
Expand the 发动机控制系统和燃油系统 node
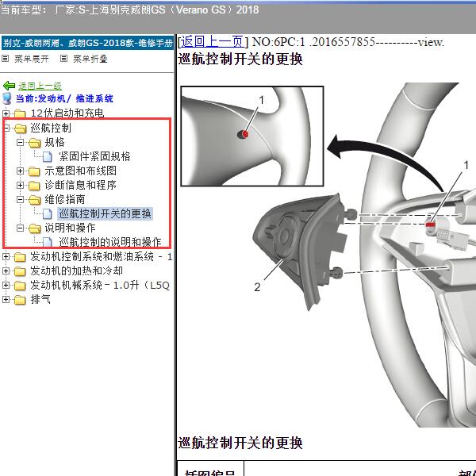[6, 257]
